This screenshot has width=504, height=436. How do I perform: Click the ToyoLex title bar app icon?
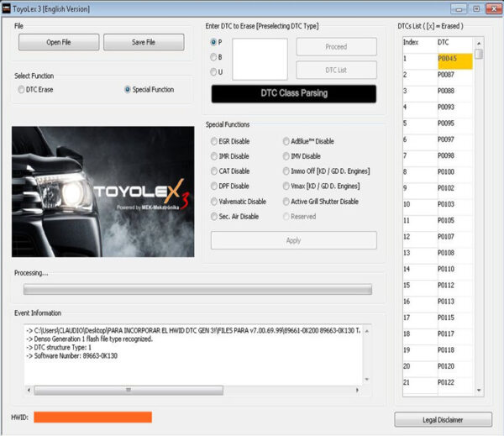[x=6, y=8]
